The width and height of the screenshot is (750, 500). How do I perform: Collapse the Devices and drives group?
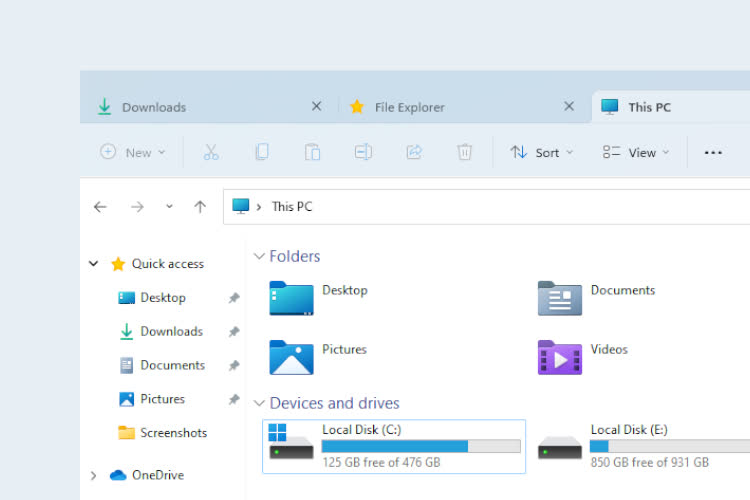tap(259, 403)
